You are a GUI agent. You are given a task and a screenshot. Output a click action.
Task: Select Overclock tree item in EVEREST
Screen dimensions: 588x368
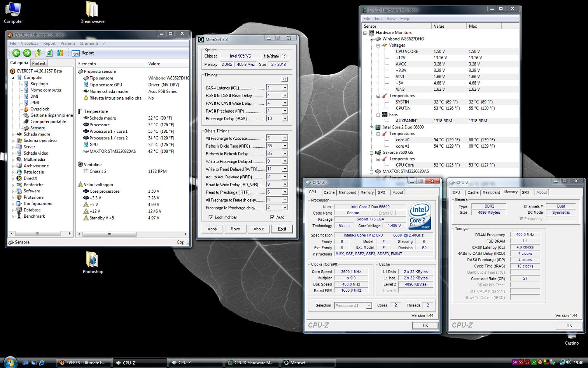coord(40,109)
